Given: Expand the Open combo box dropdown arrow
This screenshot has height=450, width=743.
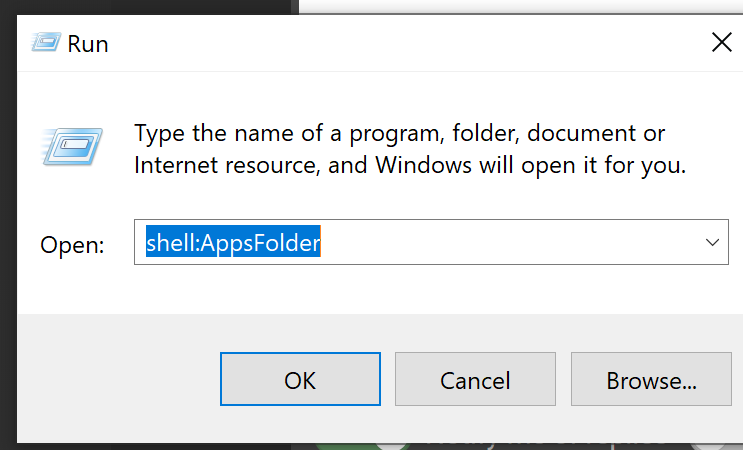Looking at the screenshot, I should click(x=712, y=243).
